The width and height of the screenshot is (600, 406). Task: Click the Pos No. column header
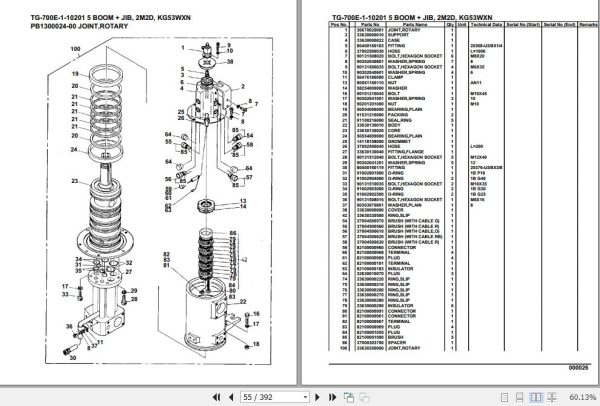339,24
